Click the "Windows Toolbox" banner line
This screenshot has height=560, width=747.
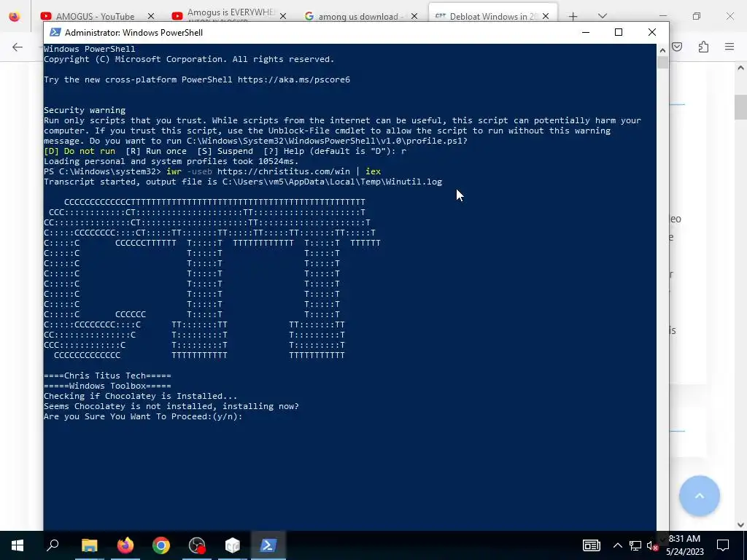pos(107,386)
